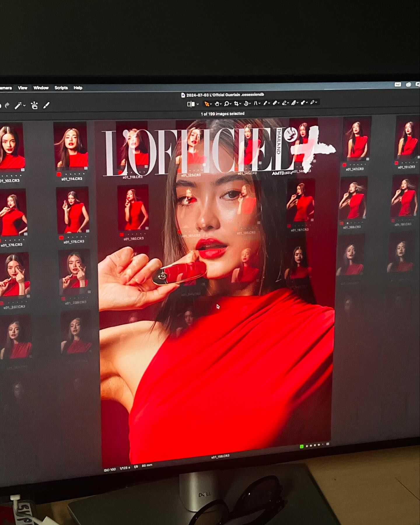Click the '85 mm' focal length readout

click(147, 466)
